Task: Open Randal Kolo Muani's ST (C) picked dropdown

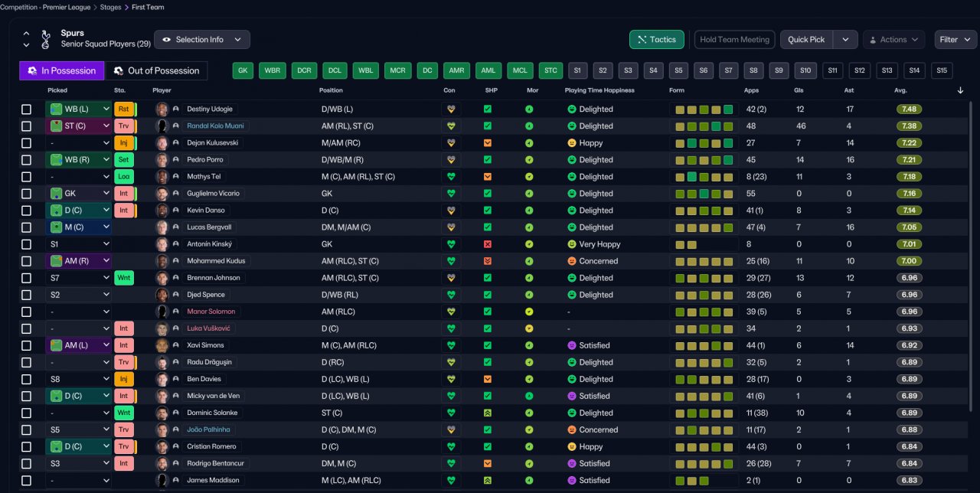Action: (79, 126)
